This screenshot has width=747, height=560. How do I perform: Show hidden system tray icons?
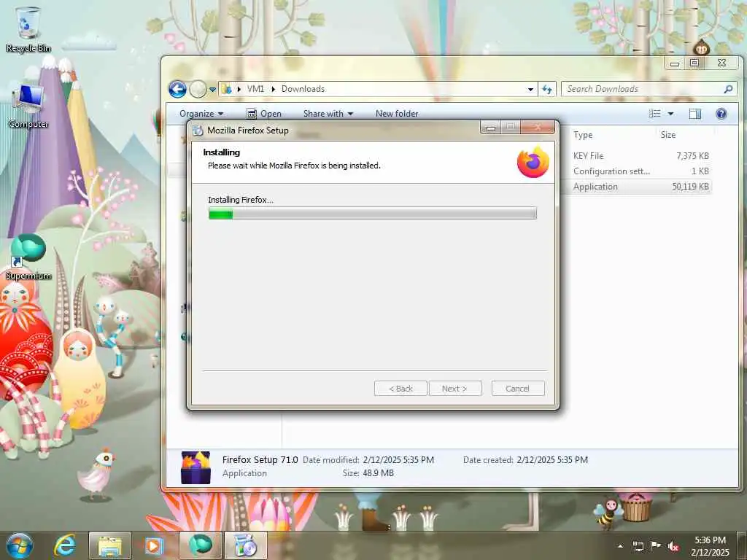click(620, 546)
